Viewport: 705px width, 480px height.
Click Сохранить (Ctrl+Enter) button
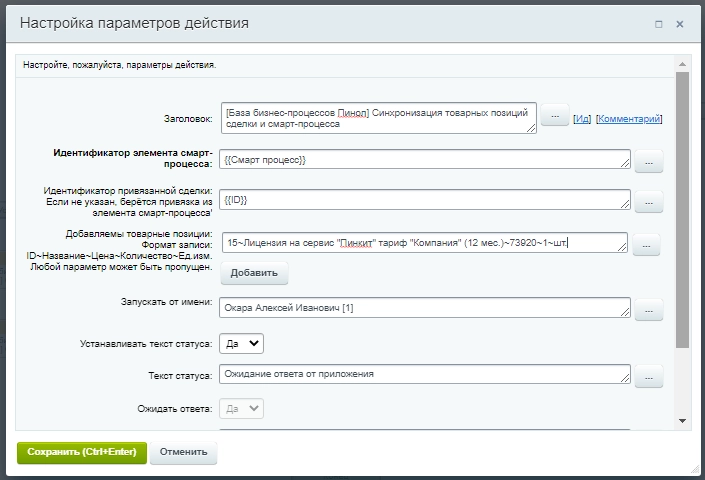[82, 452]
